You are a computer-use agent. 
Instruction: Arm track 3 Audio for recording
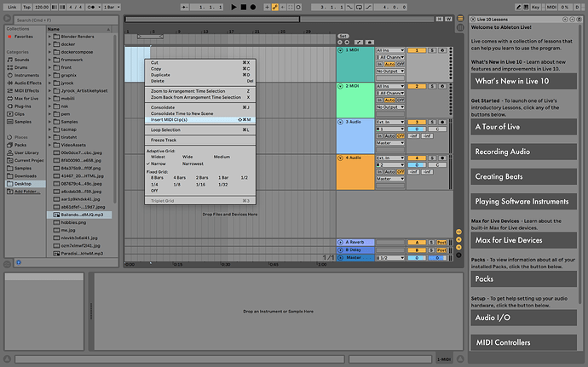(x=442, y=123)
